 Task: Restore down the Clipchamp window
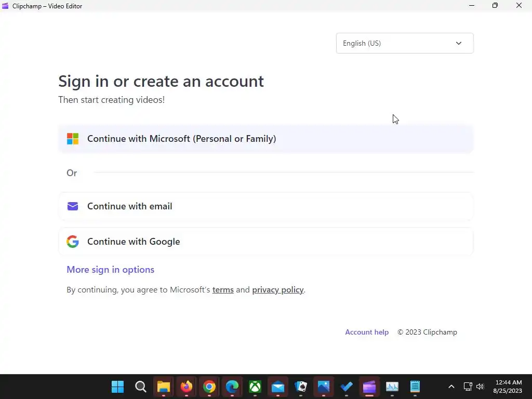point(495,5)
